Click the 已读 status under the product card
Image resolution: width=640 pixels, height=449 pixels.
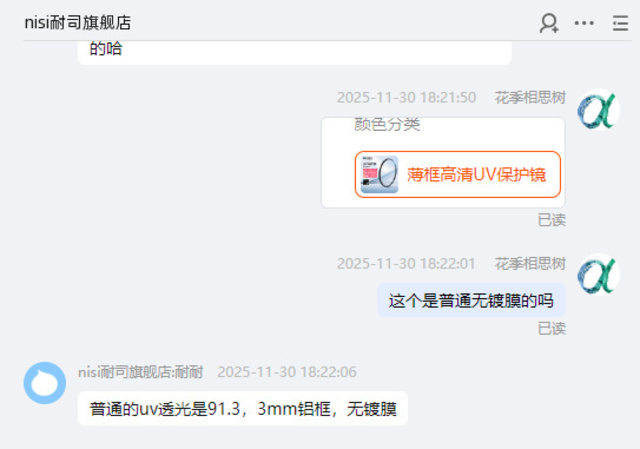pos(552,220)
